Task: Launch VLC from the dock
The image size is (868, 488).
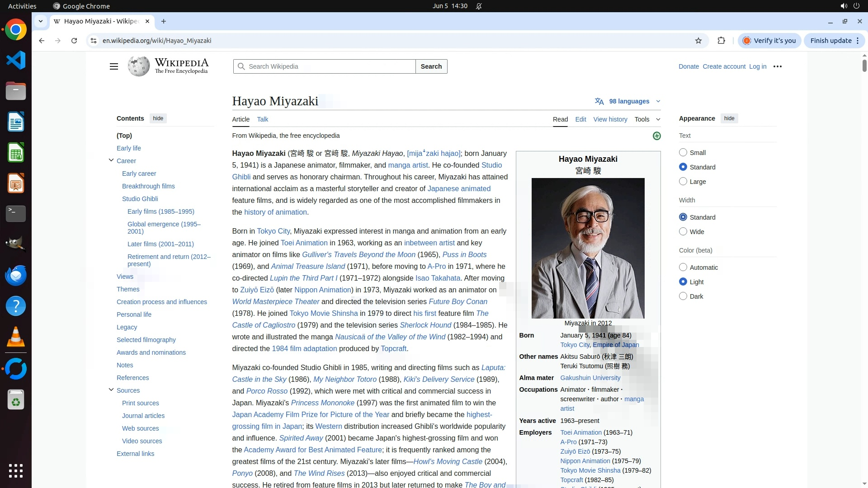Action: tap(16, 337)
